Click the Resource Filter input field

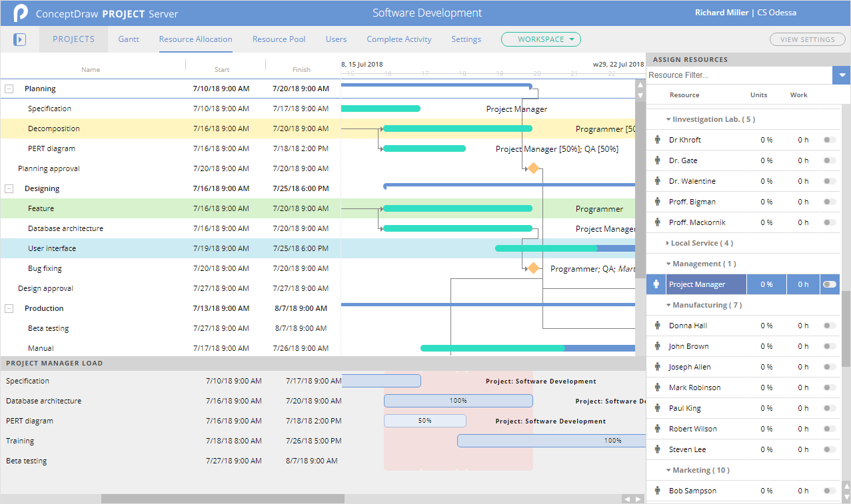(x=739, y=75)
